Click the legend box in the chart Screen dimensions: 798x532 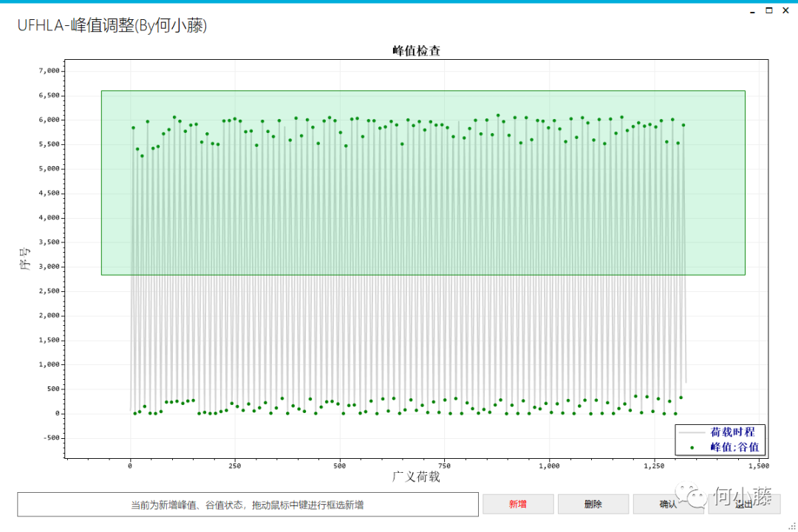pos(719,440)
